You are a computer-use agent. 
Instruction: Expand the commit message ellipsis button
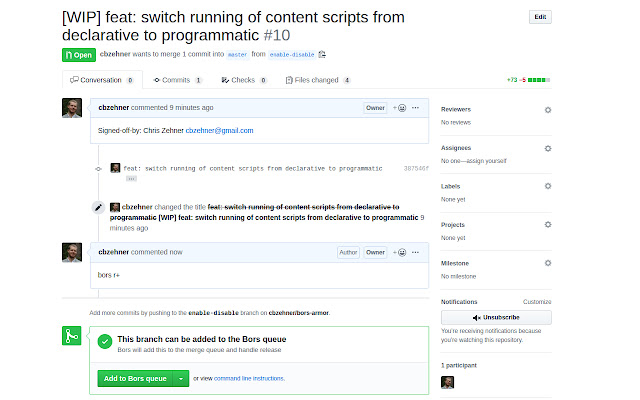[131, 179]
